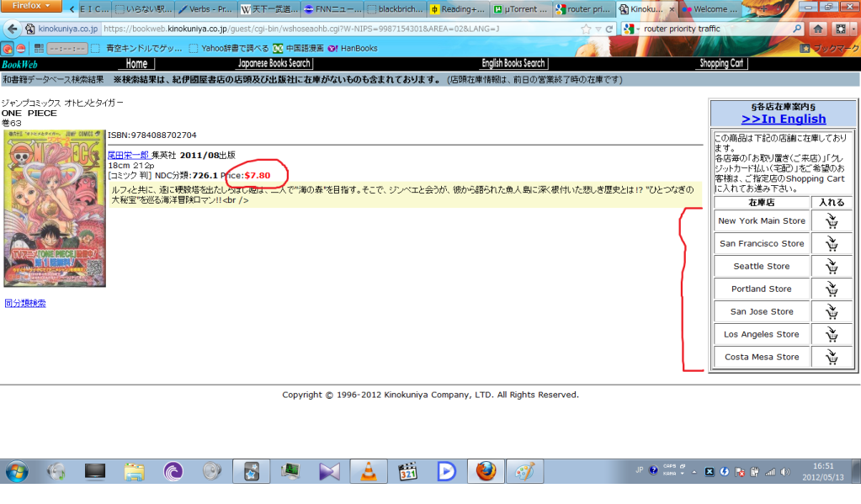The height and width of the screenshot is (504, 861).
Task: Go to Shopping Cart in BookWeb navigation
Action: pos(721,63)
